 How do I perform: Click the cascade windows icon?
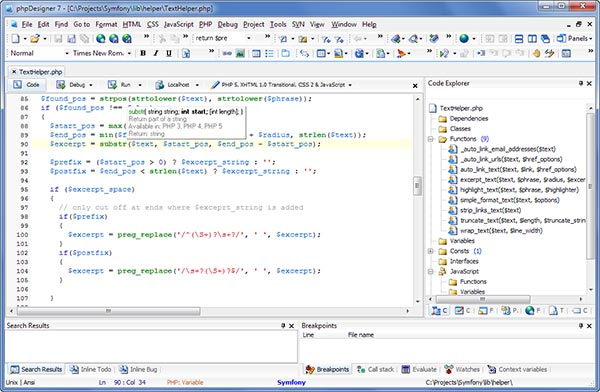pos(545,38)
